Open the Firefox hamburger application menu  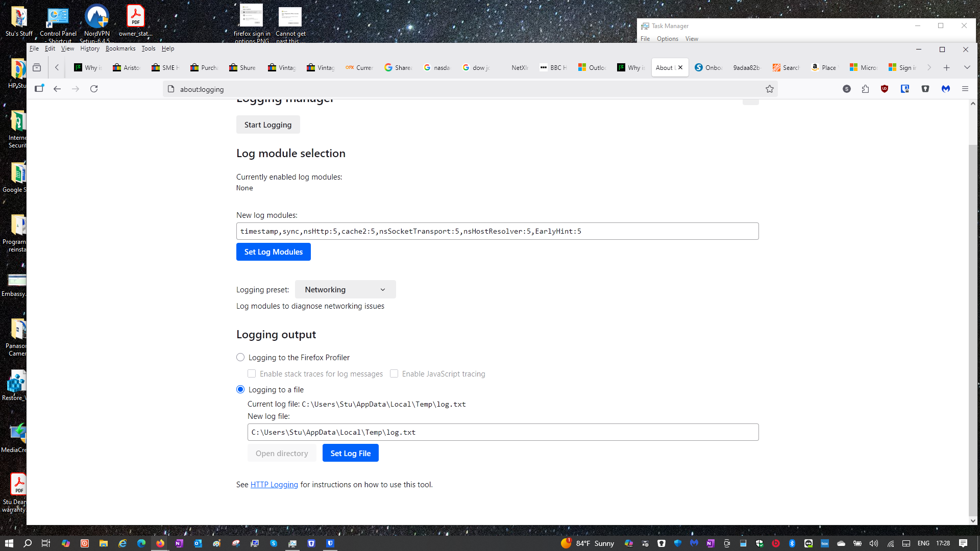965,89
